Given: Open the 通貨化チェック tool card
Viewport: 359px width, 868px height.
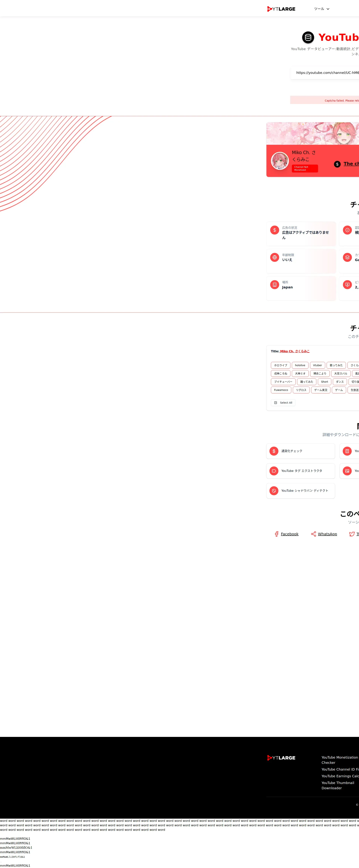Looking at the screenshot, I should tap(301, 451).
